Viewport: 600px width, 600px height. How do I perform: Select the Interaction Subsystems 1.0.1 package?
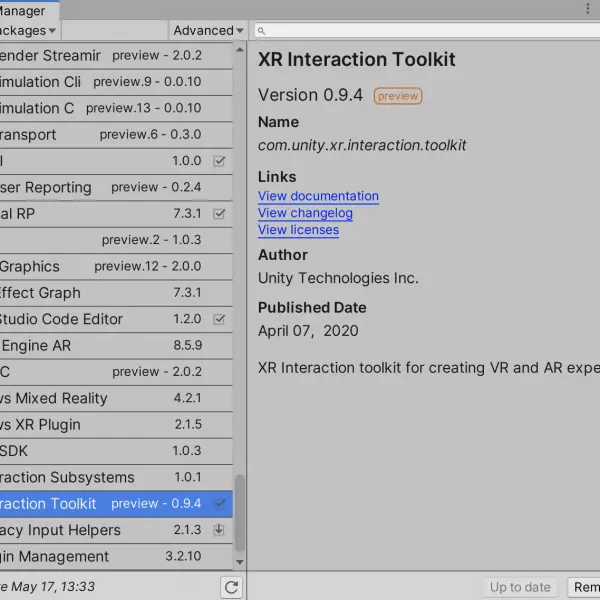pyautogui.click(x=116, y=478)
